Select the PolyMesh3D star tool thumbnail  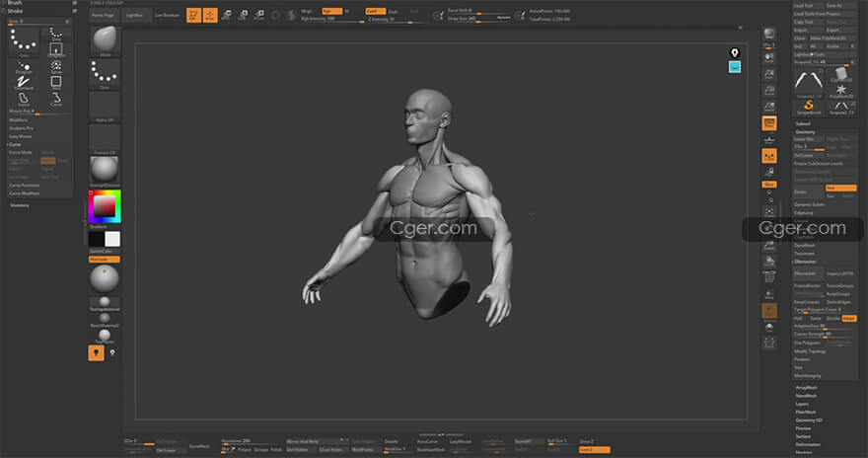tap(840, 90)
